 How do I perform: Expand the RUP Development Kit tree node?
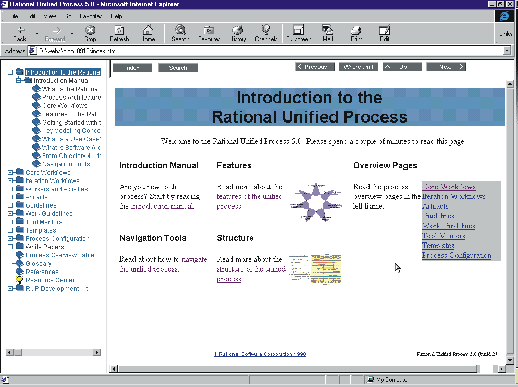[x=10, y=288]
